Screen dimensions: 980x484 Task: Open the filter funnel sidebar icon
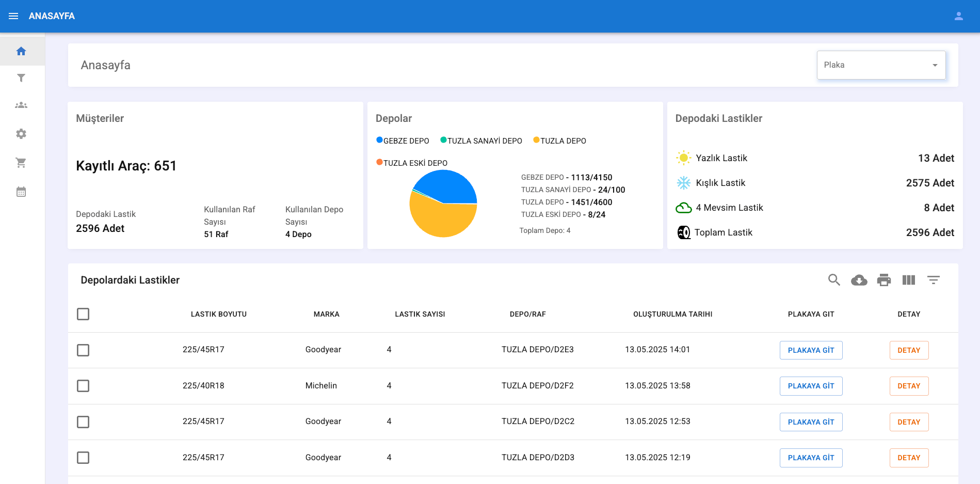click(21, 78)
